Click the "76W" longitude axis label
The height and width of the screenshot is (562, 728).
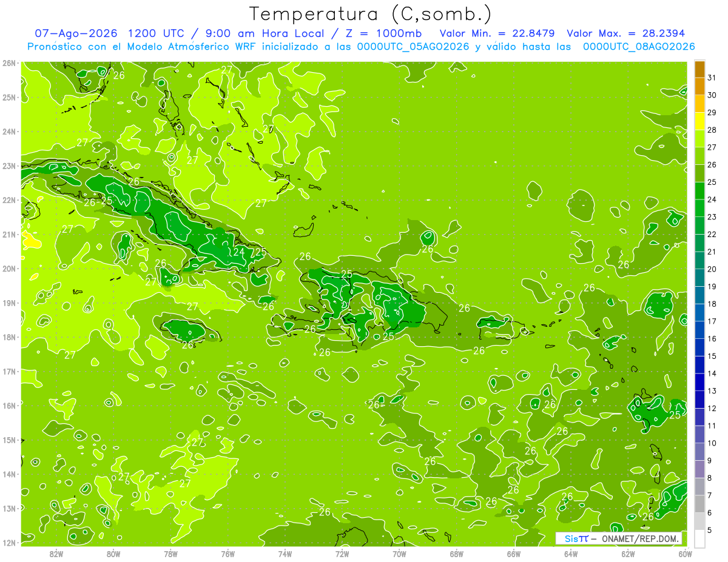[228, 554]
